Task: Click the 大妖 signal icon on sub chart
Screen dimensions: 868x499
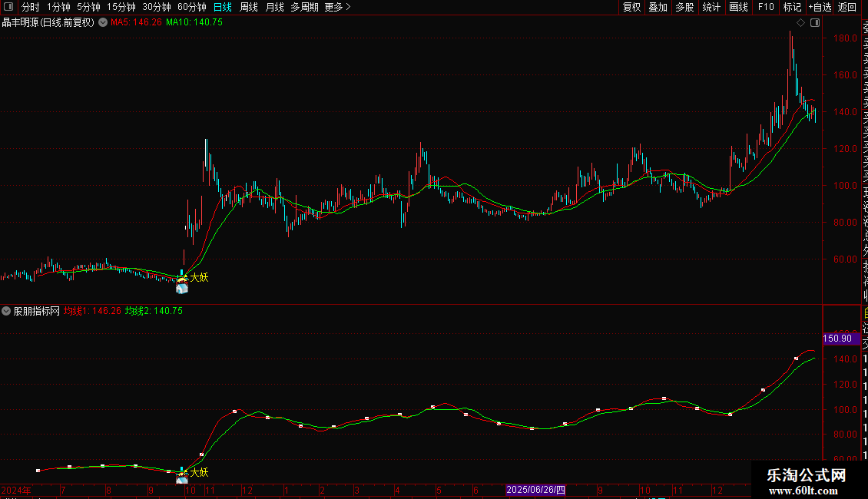Action: coord(182,479)
